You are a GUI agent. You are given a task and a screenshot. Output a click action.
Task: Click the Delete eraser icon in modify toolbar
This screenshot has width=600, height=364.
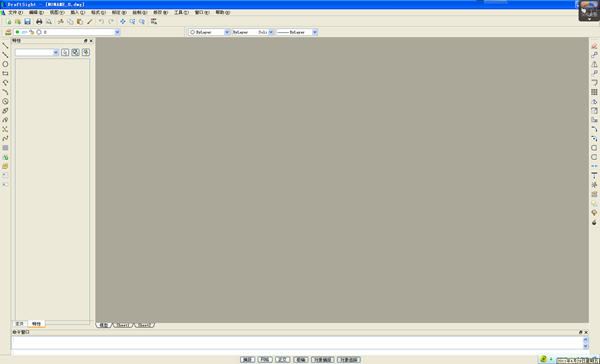pos(594,46)
